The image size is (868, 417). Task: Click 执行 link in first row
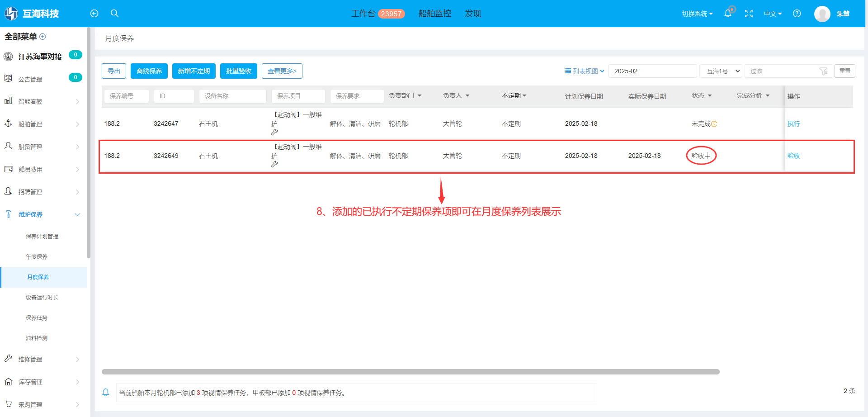(793, 124)
